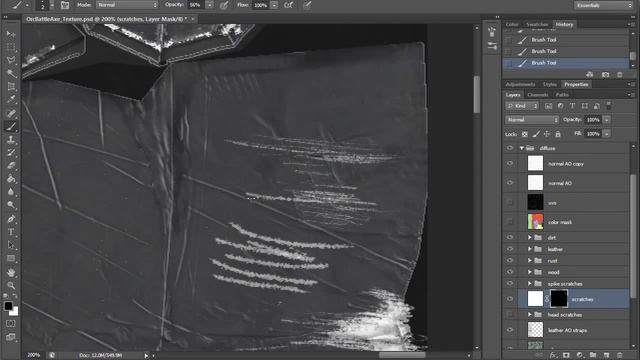The image size is (640, 360).
Task: Toggle pressure for opacity icon
Action: [x=224, y=5]
